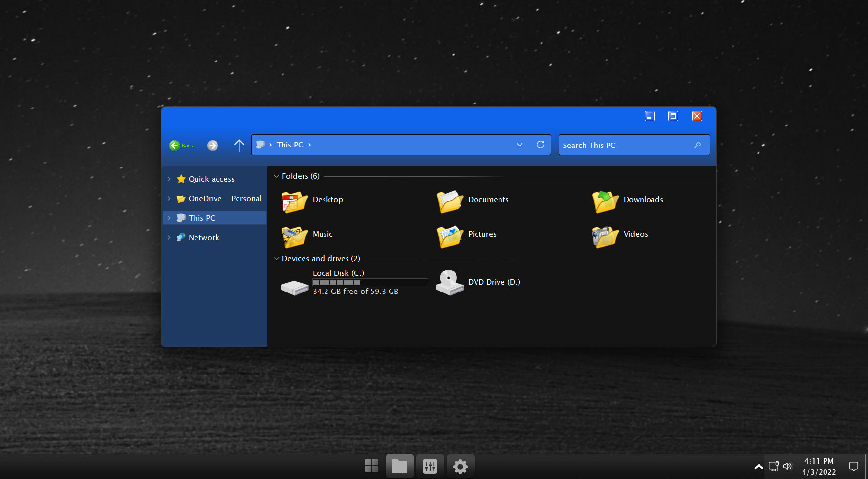Expand the Network tree item

coord(169,237)
